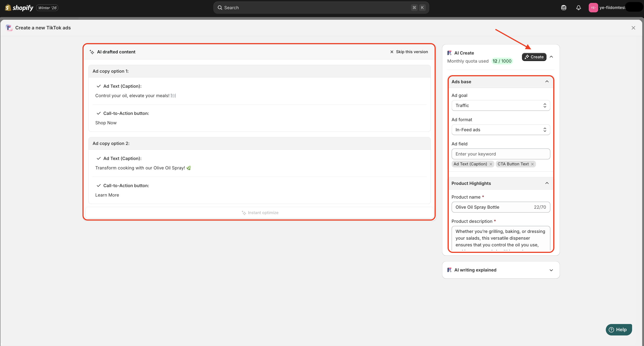
Task: Remove the CTA Button Text tag
Action: [x=532, y=164]
